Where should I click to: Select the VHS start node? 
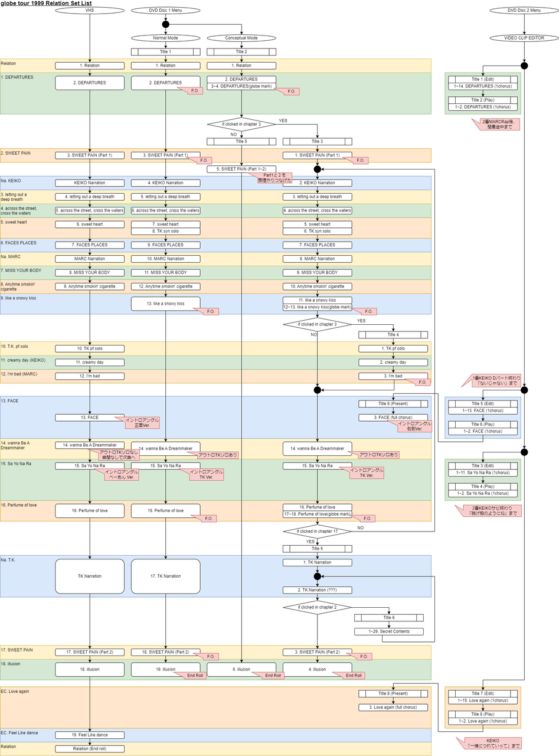coord(90,11)
